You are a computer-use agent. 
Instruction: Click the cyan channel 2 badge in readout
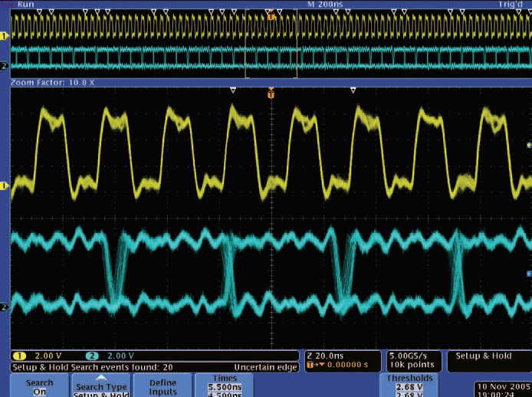pyautogui.click(x=93, y=356)
